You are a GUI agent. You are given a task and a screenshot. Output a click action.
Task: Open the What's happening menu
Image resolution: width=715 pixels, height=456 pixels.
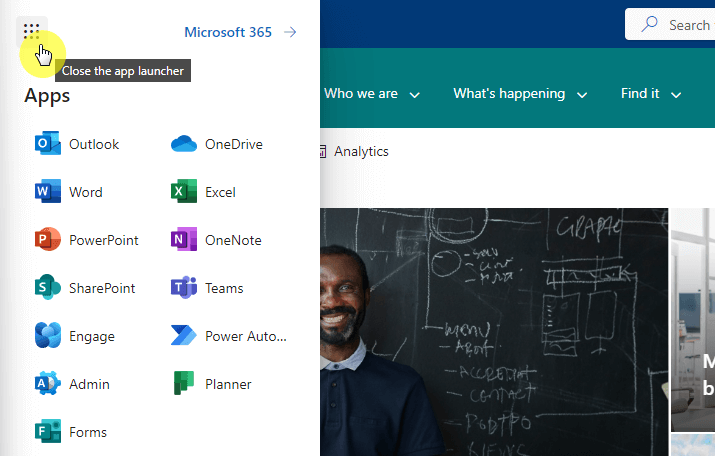pyautogui.click(x=509, y=94)
